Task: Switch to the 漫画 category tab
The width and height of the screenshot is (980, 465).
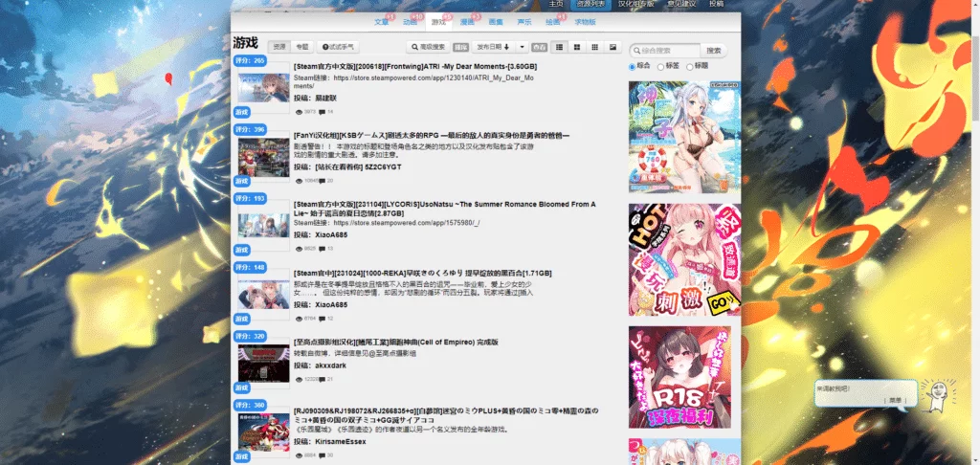Action: point(467,22)
